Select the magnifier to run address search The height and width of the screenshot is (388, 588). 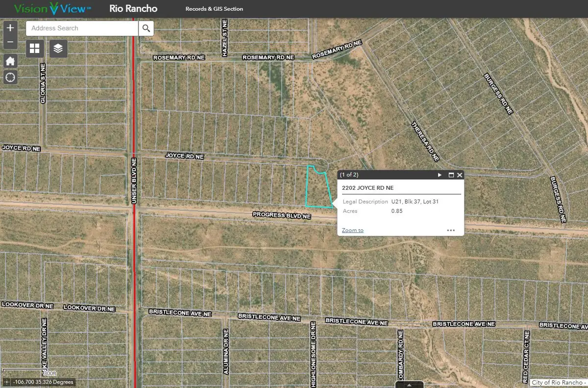[x=146, y=28]
